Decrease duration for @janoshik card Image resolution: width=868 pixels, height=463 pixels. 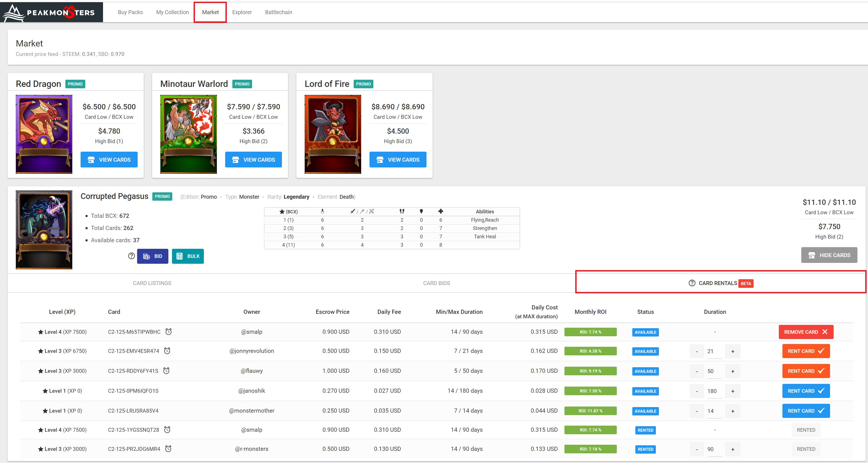click(x=697, y=391)
